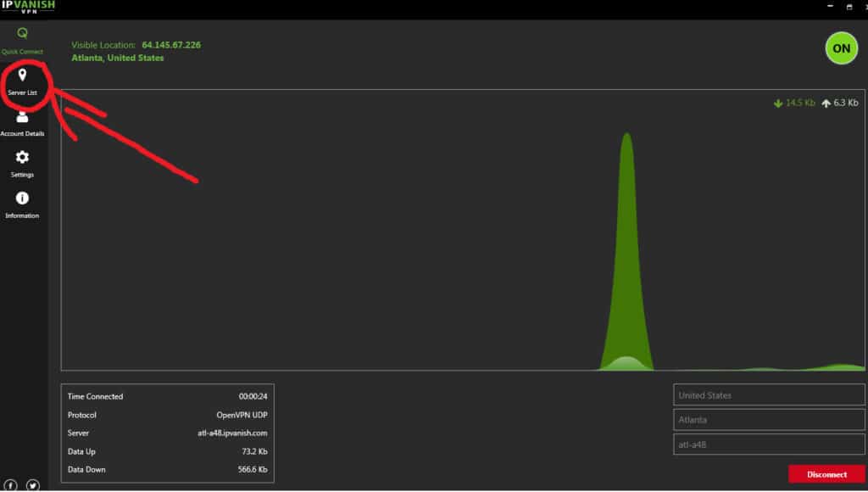Maximize the IPVanish window

pos(849,7)
